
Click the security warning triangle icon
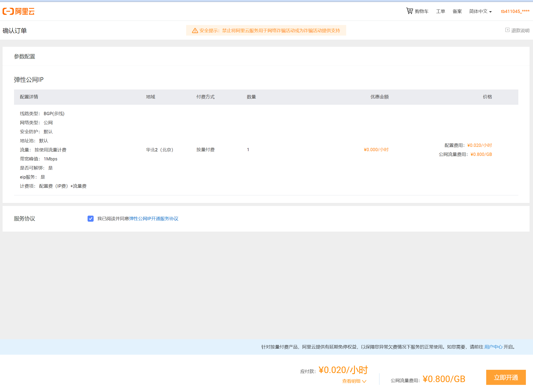coord(195,31)
